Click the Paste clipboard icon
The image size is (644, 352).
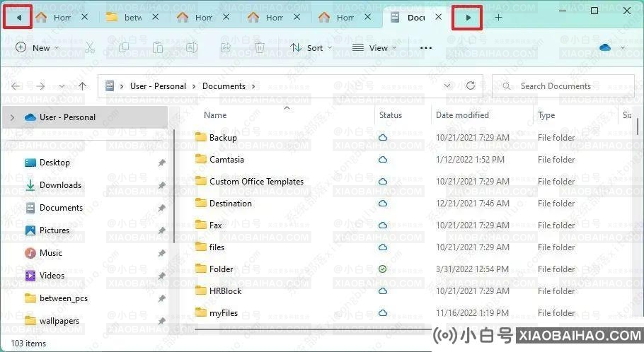click(x=158, y=48)
